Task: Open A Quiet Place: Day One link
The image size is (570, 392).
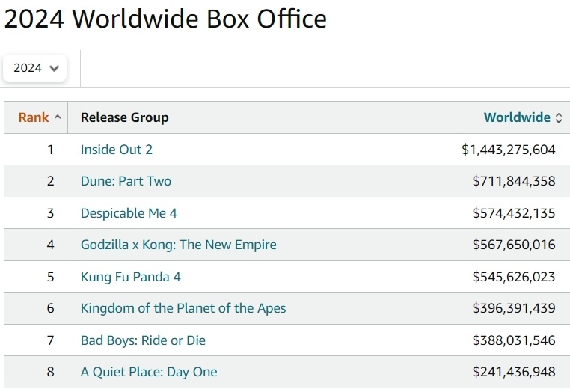Action: (149, 372)
